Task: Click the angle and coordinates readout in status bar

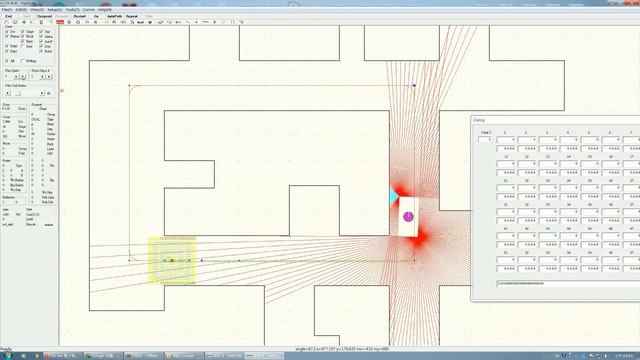Action: (x=342, y=349)
